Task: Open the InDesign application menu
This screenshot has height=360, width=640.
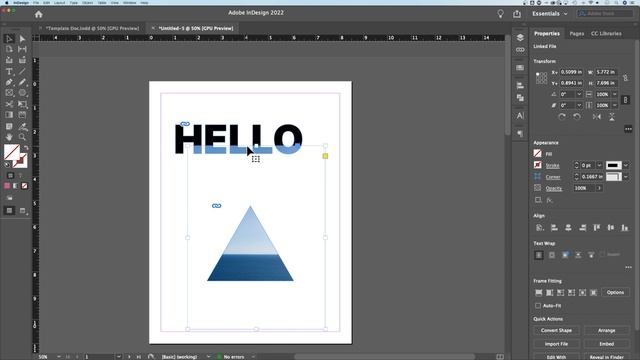Action: (21, 2)
